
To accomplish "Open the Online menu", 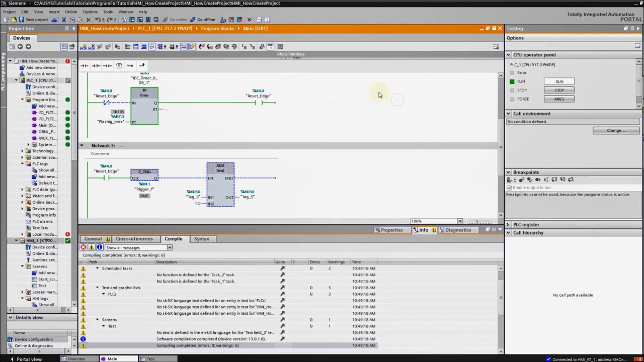I will point(71,12).
